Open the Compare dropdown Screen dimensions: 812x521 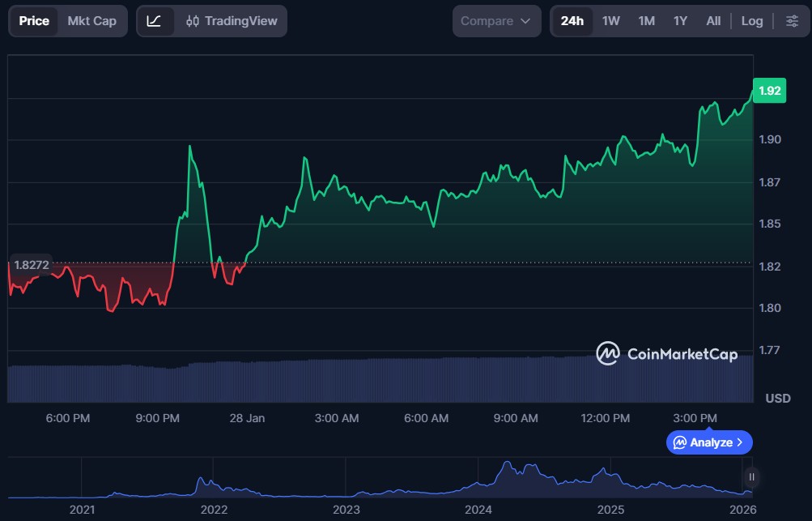coord(495,21)
